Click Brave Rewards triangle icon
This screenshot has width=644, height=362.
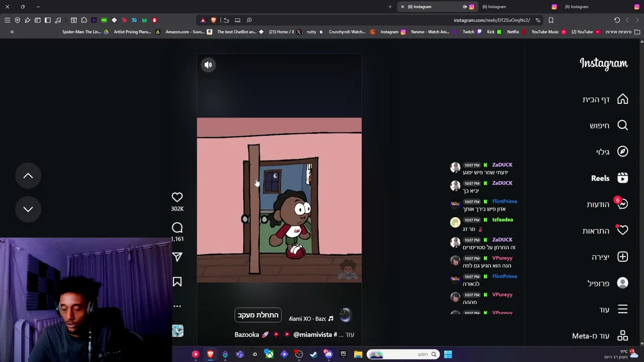point(203,20)
